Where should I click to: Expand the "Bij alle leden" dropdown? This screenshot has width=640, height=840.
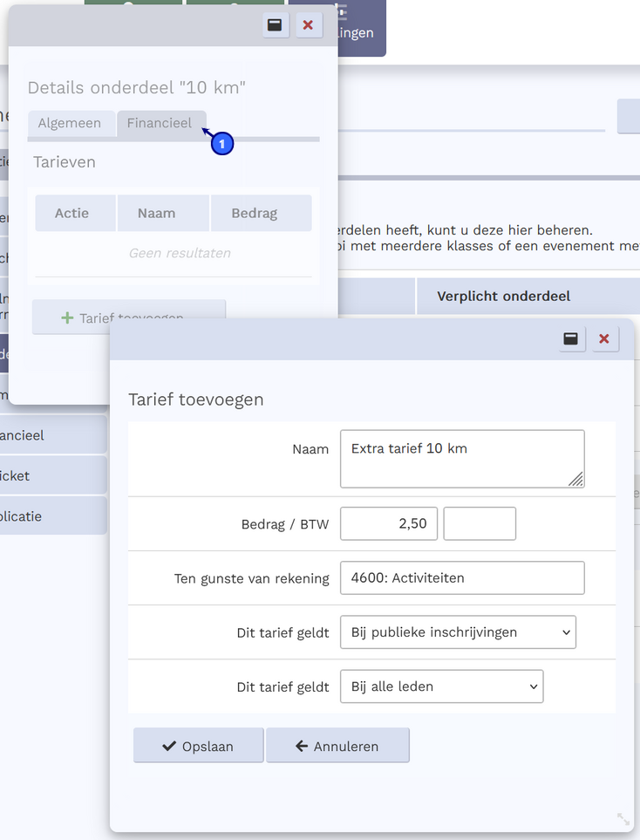pos(441,686)
